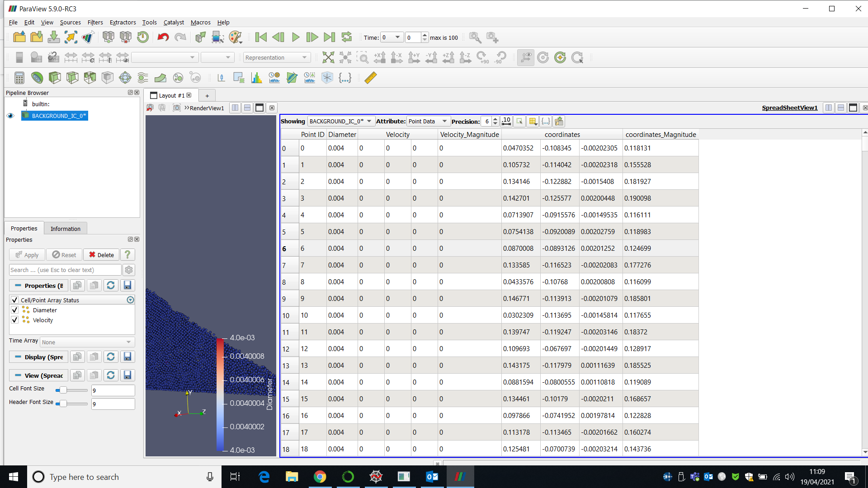The width and height of the screenshot is (868, 488).
Task: Click the Python brackets toolbar icon
Action: [345, 78]
